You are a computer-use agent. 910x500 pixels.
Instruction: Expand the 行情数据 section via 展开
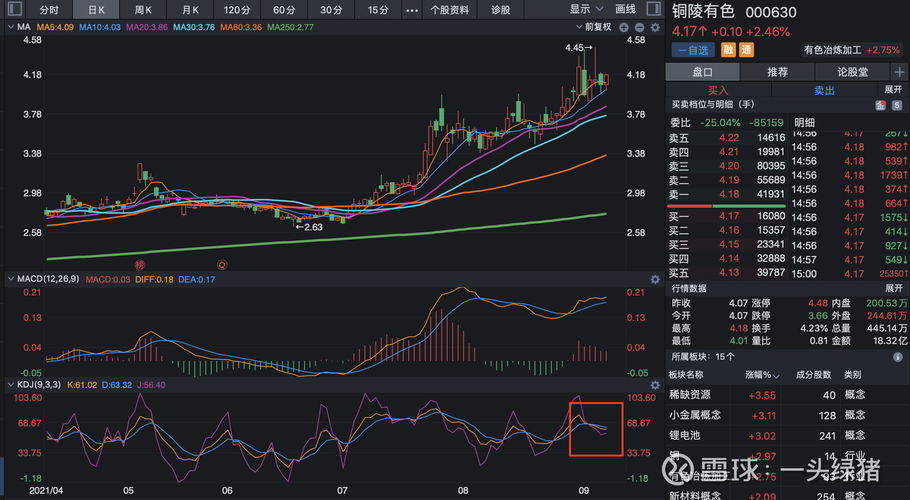pos(894,288)
